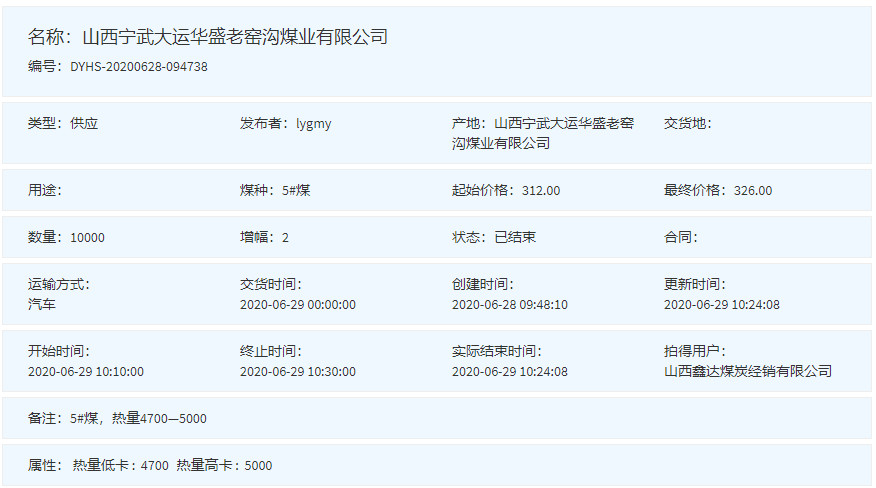Click the empty 交货地 delivery place label
This screenshot has height=488, width=876.
pos(687,124)
